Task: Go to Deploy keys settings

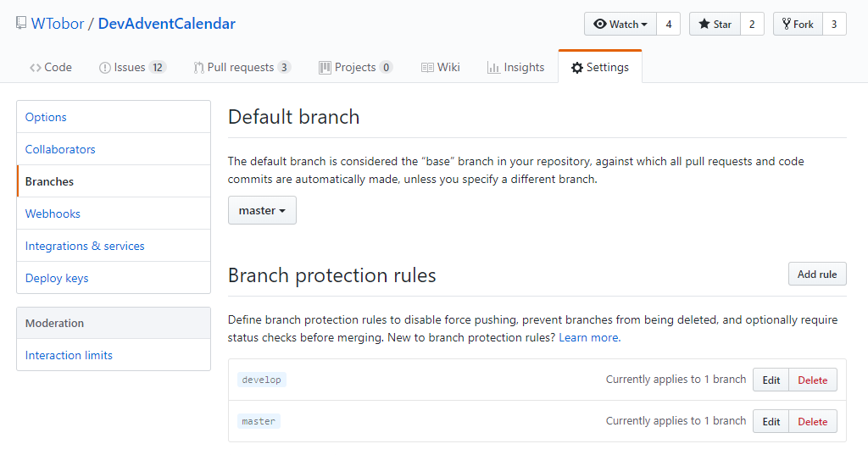Action: [x=57, y=278]
